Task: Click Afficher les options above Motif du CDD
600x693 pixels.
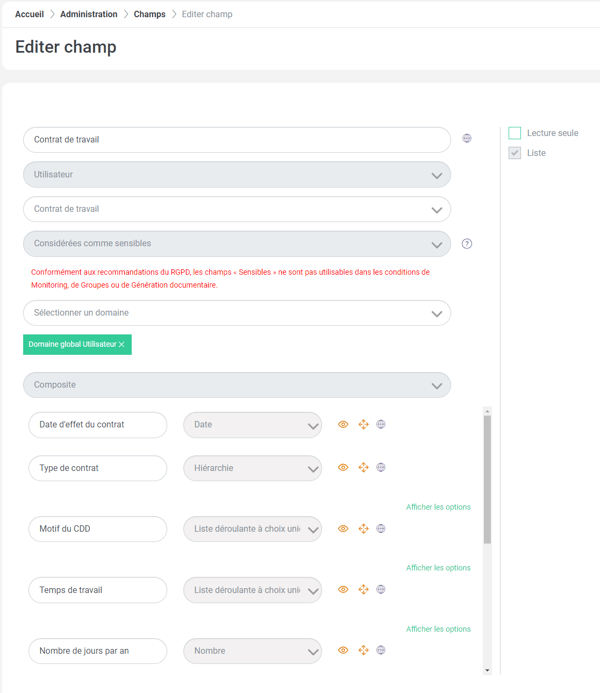Action: pyautogui.click(x=438, y=507)
